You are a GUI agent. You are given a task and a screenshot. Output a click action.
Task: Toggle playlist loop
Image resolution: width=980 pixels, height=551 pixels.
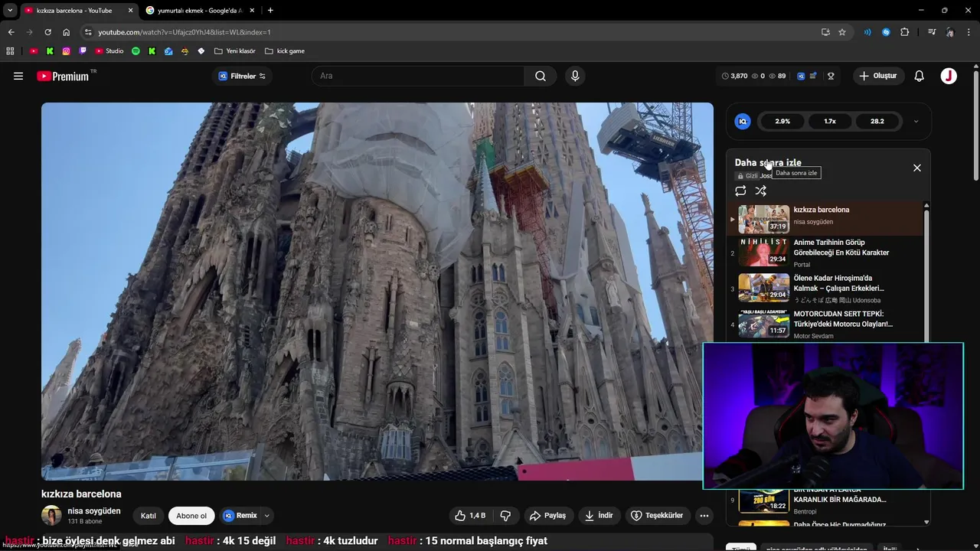[x=740, y=191]
